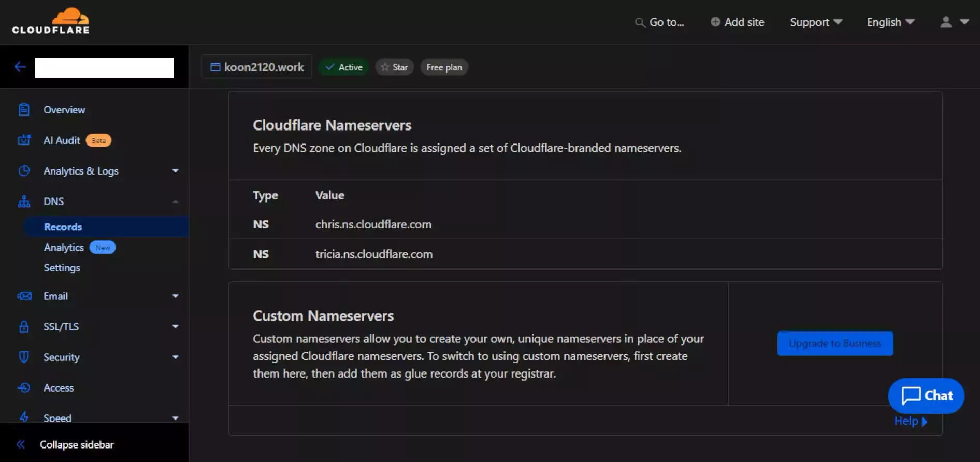
Task: Click the Free plan badge
Action: pos(444,67)
